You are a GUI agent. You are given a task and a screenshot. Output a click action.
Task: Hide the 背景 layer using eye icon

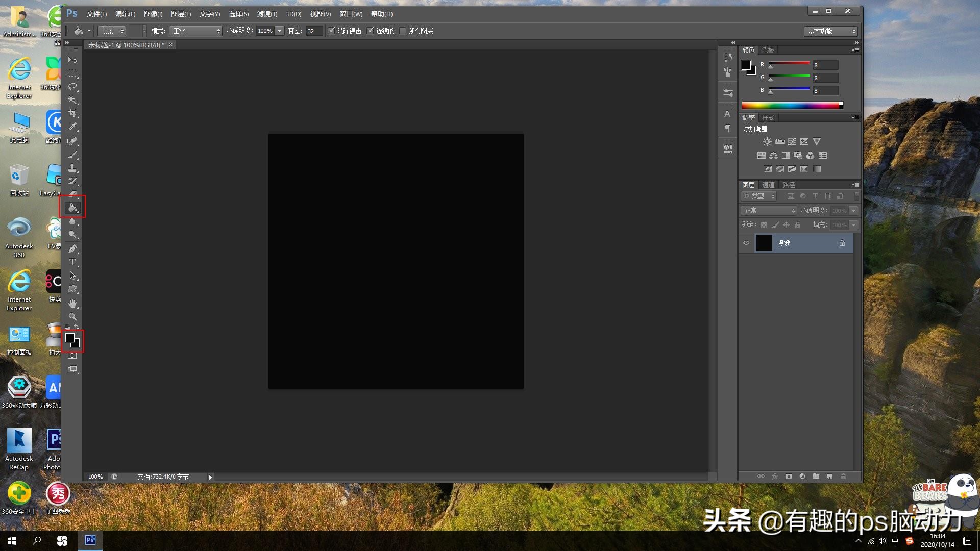coord(746,243)
